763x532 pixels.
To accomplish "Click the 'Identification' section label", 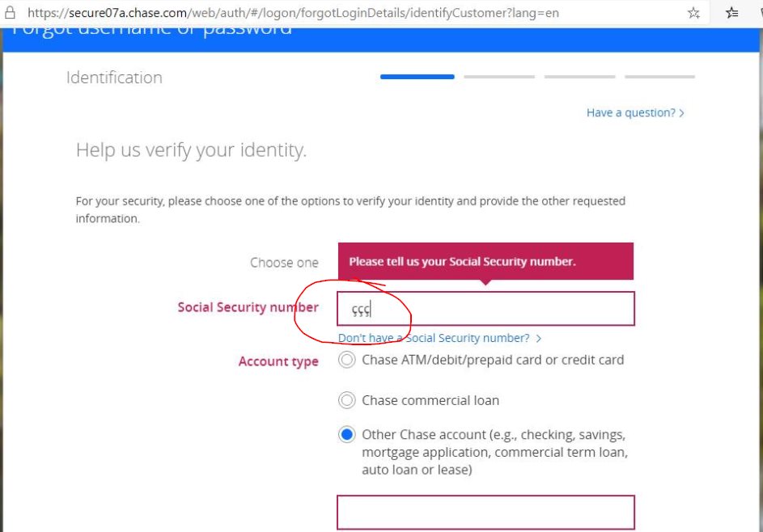I will 112,77.
